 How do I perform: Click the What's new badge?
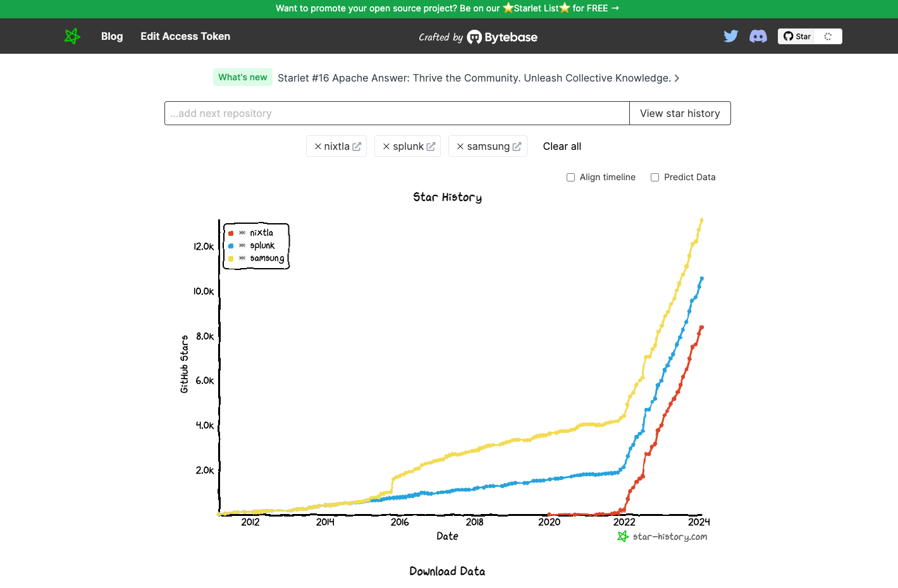pyautogui.click(x=243, y=77)
